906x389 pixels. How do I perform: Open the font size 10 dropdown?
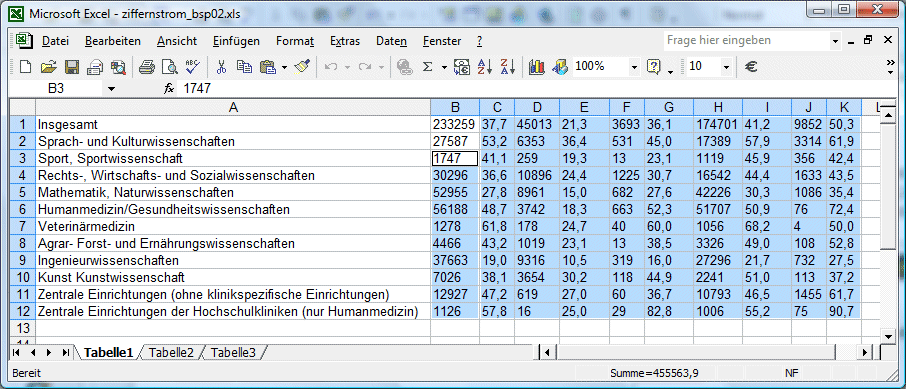pyautogui.click(x=726, y=67)
